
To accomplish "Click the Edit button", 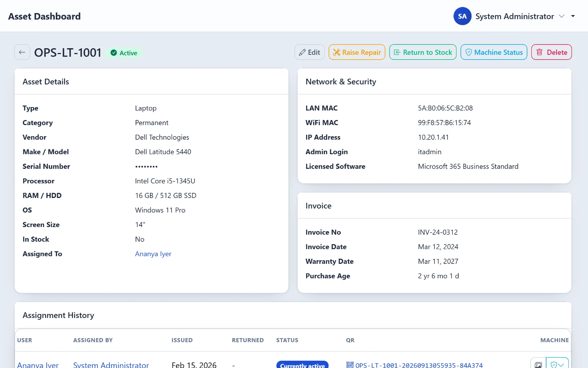I will [x=309, y=52].
